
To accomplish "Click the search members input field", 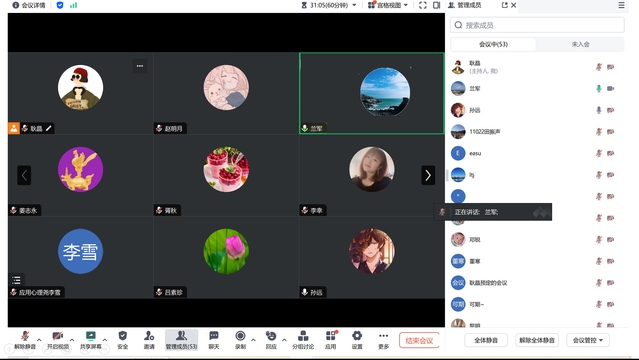I will tap(537, 25).
